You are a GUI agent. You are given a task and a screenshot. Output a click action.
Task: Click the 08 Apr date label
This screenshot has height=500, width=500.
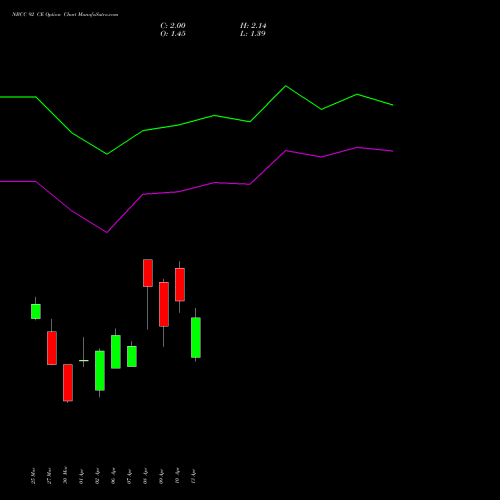pos(145,476)
